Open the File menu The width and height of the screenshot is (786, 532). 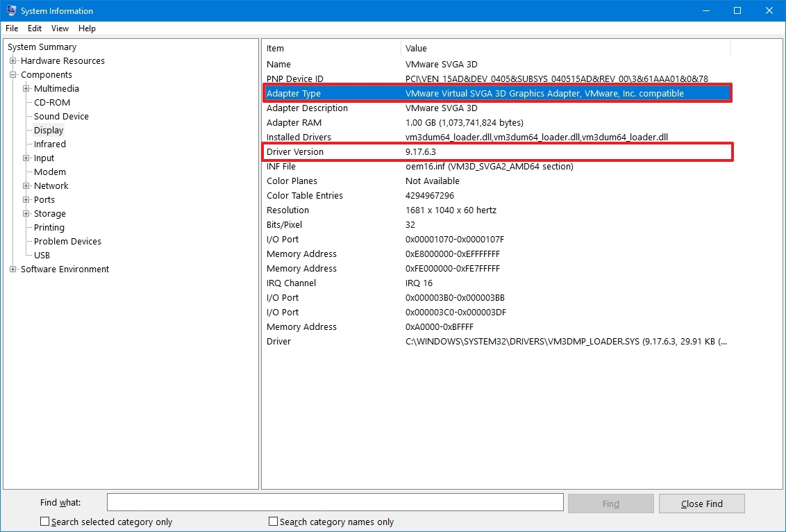[x=12, y=28]
